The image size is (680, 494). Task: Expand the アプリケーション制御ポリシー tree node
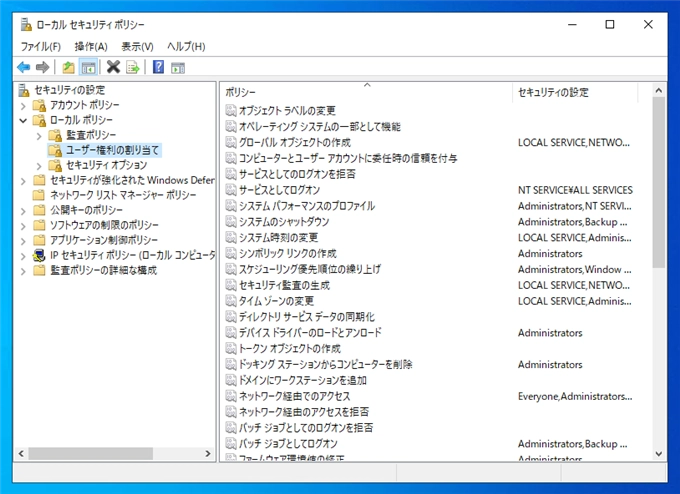click(23, 241)
